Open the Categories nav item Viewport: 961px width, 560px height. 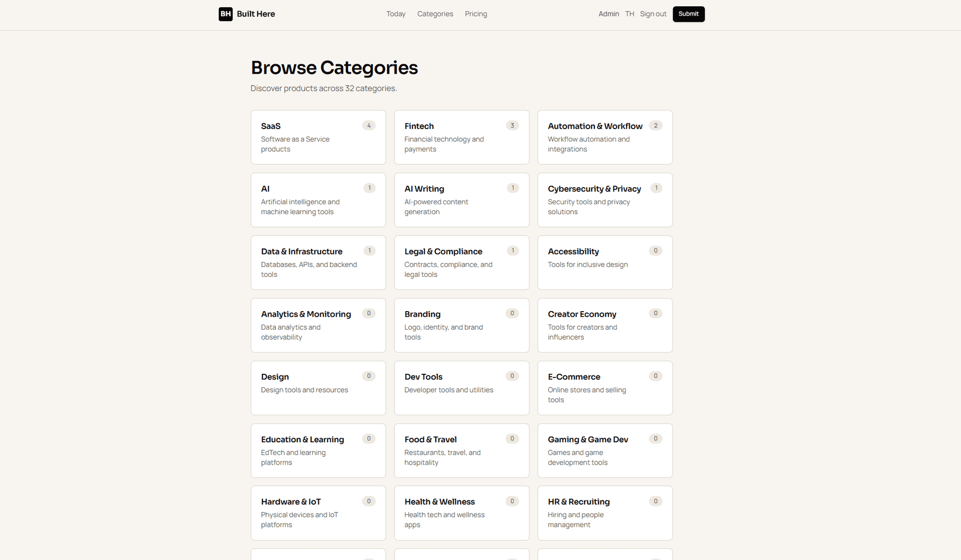[x=435, y=14]
